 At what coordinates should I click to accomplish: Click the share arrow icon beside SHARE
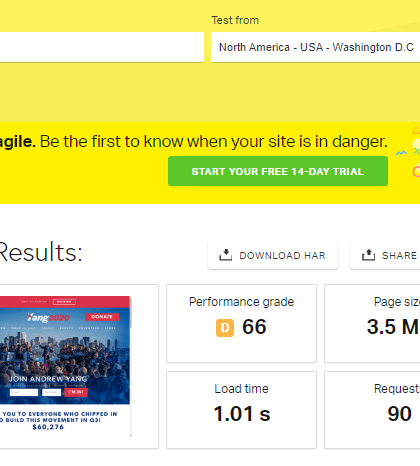coord(368,255)
